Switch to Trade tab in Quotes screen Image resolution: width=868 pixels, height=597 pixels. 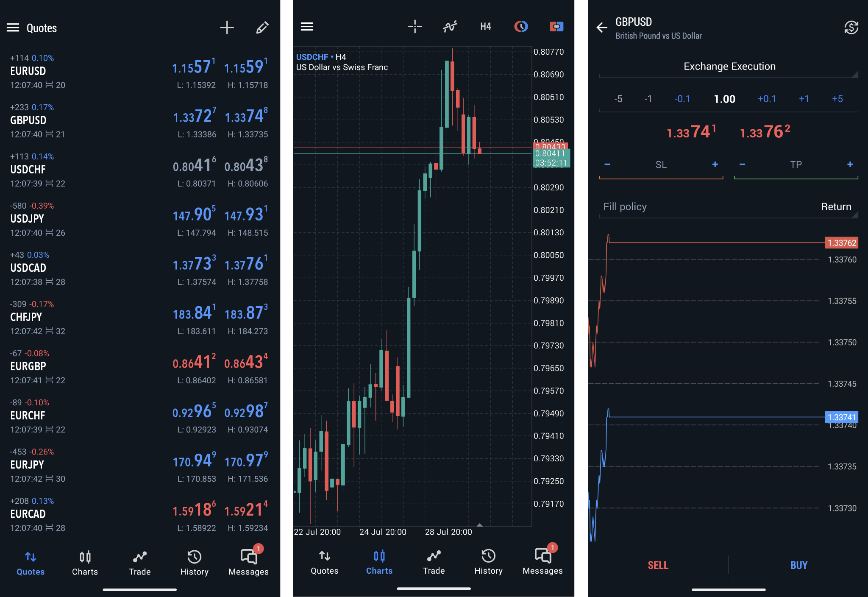[x=139, y=563]
